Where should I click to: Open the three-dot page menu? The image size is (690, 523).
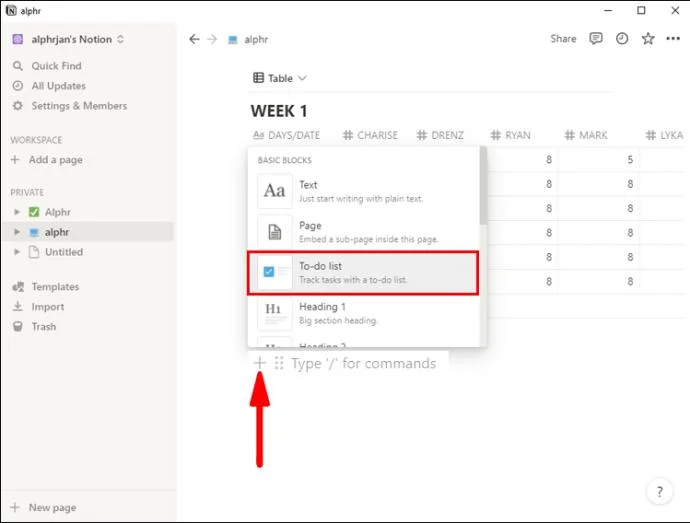tap(673, 39)
